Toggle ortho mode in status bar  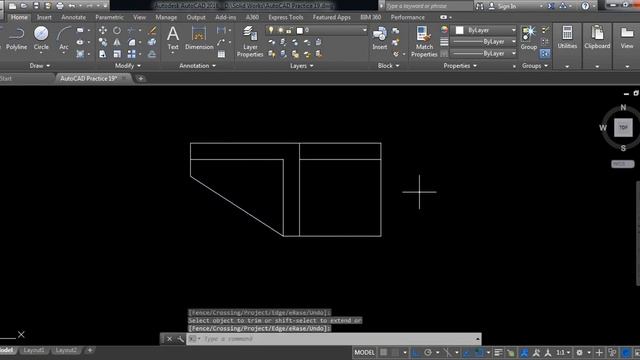click(x=416, y=352)
